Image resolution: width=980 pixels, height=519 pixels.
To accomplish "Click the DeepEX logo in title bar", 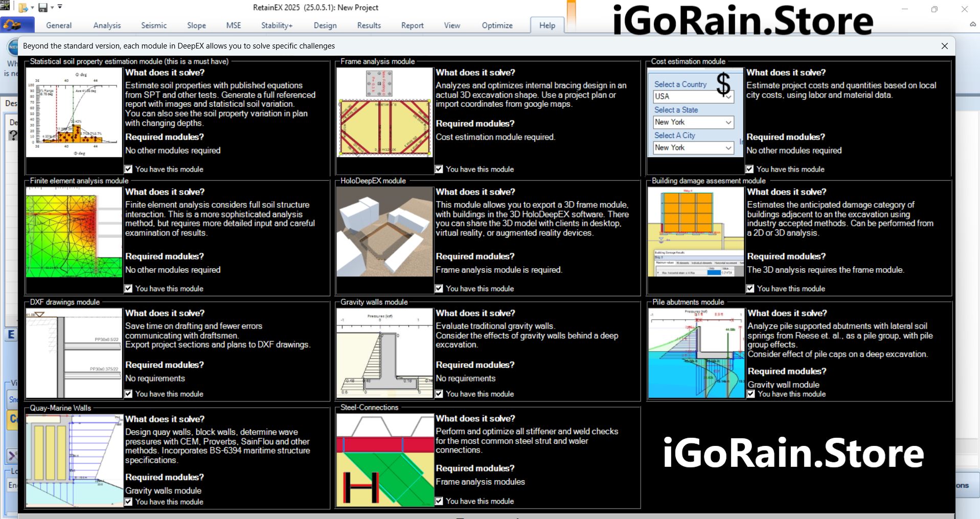I will [5, 6].
